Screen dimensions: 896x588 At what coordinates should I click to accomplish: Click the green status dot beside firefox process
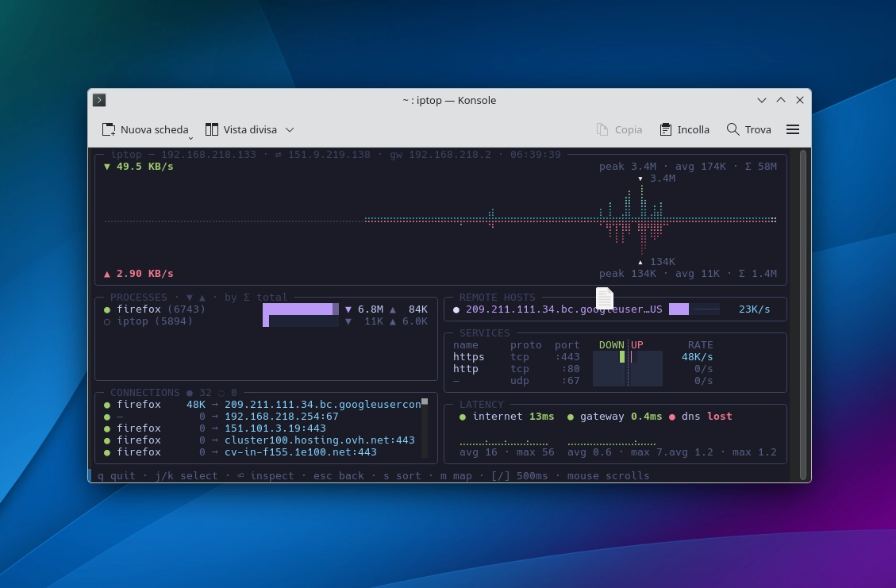(107, 309)
